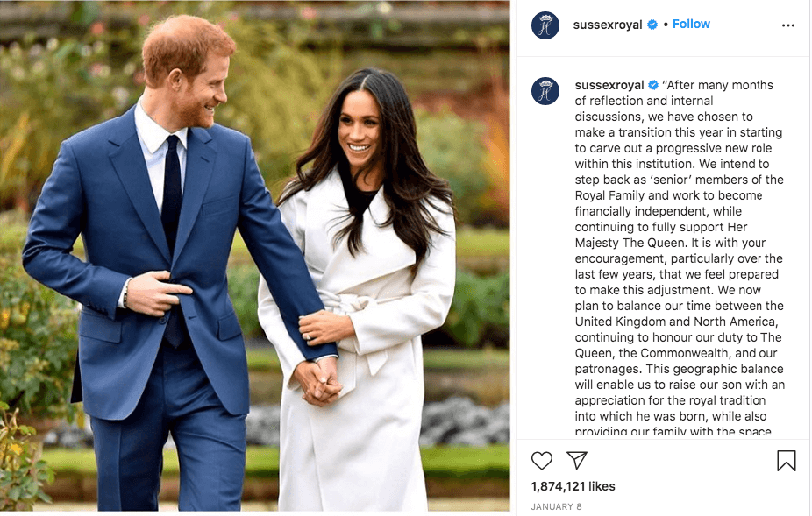Click the verified badge beside header username
The width and height of the screenshot is (812, 516).
pos(652,25)
